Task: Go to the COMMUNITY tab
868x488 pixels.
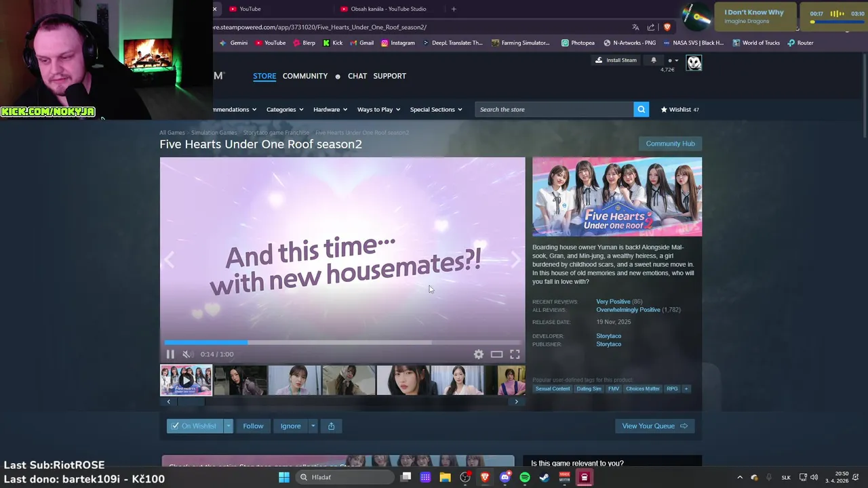Action: (x=305, y=76)
